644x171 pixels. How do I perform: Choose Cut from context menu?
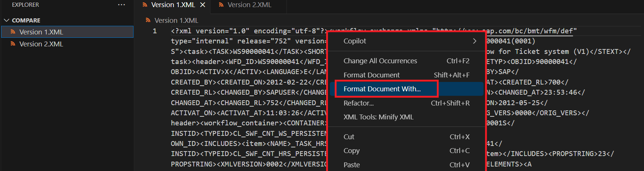(x=349, y=137)
